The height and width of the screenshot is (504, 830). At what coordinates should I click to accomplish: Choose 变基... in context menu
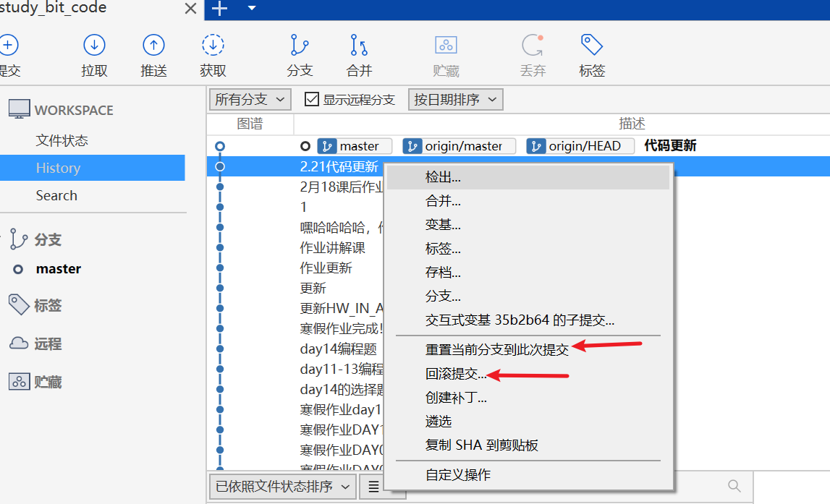528,225
